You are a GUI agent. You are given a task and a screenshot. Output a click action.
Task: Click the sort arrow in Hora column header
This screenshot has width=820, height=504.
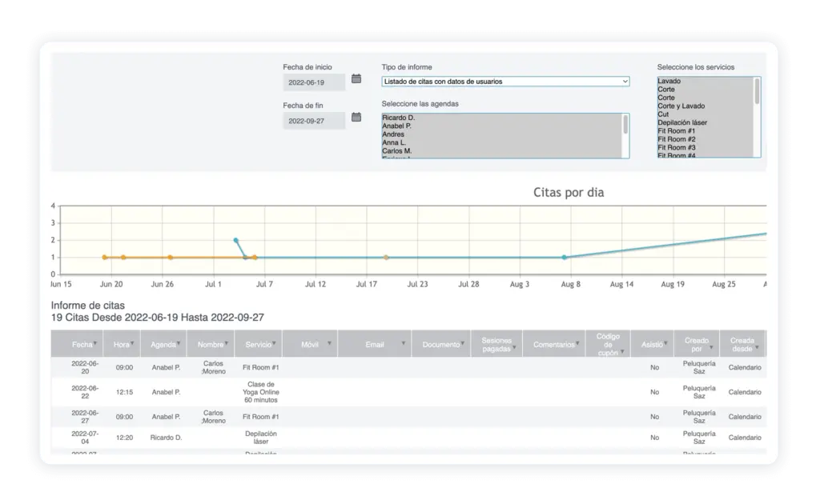(x=131, y=345)
